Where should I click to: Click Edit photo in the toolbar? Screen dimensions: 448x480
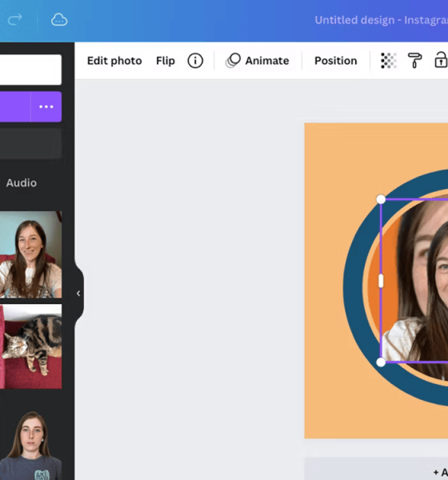(x=114, y=61)
